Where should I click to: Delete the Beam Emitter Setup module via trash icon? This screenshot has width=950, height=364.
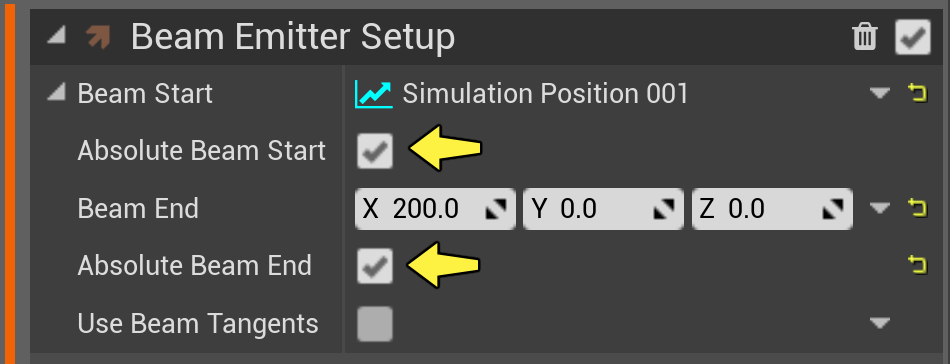pyautogui.click(x=865, y=38)
